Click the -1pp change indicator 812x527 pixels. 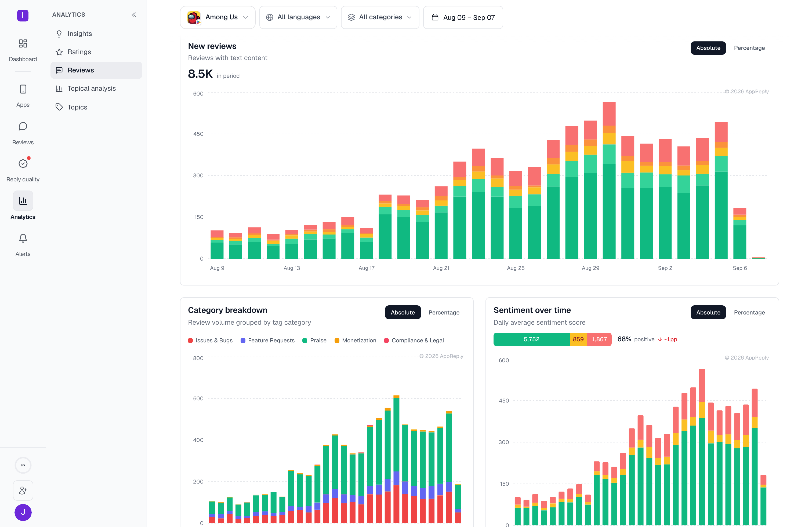pos(667,339)
